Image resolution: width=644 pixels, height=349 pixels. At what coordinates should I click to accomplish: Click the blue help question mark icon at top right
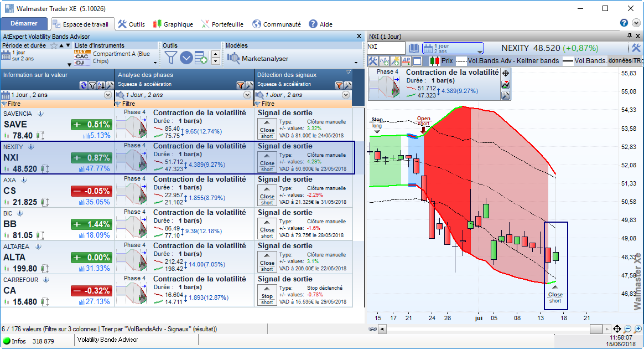[x=624, y=23]
